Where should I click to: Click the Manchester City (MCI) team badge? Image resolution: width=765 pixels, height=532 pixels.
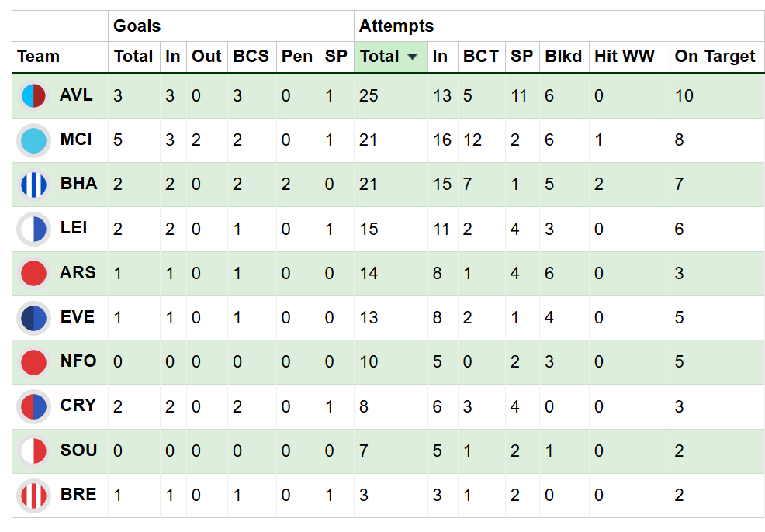point(33,140)
